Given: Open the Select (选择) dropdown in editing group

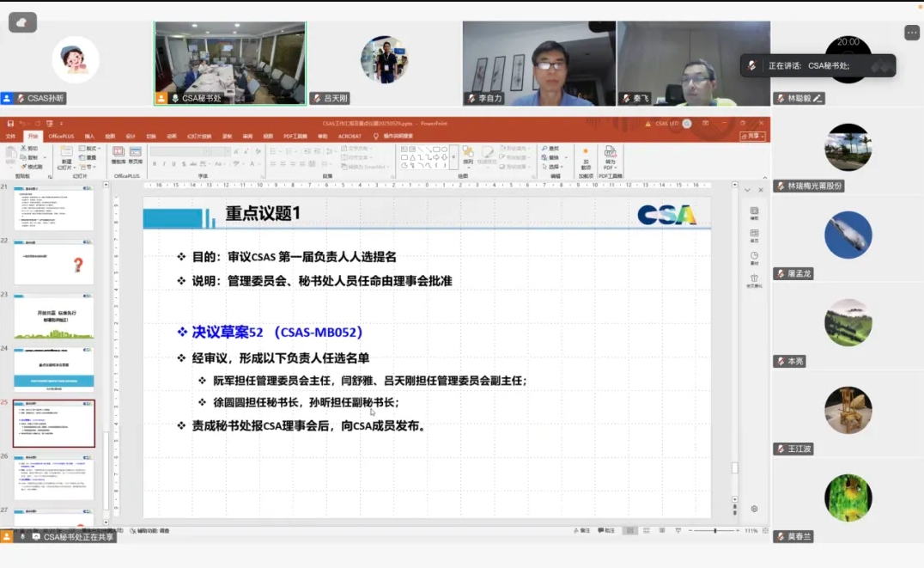Looking at the screenshot, I should [x=554, y=167].
